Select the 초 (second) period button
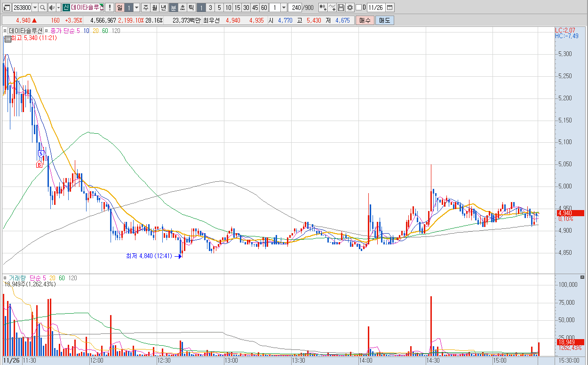The width and height of the screenshot is (588, 365). click(182, 8)
